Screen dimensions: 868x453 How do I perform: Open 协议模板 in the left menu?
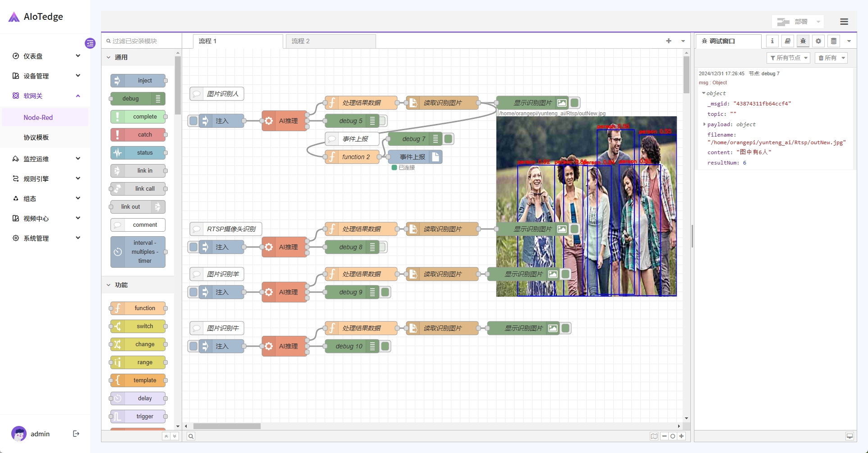[36, 137]
